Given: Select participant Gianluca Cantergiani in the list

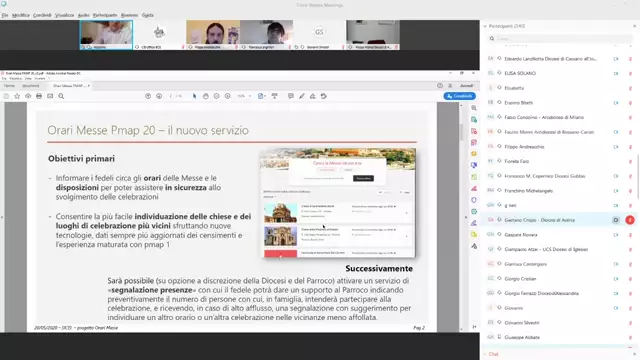Looking at the screenshot, I should click(x=525, y=264).
